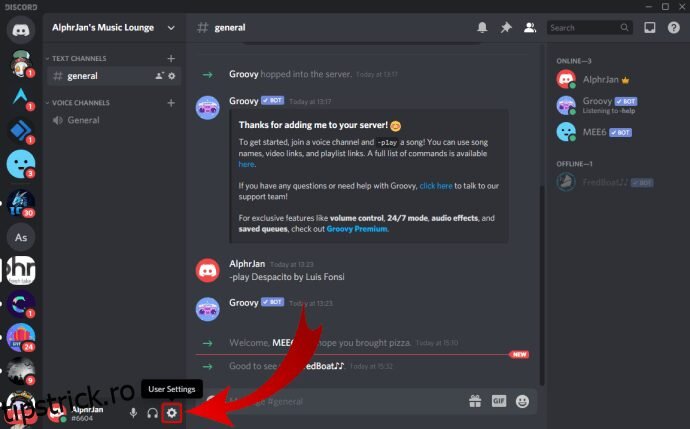
Task: Open the 'here' commands list link
Action: (246, 164)
